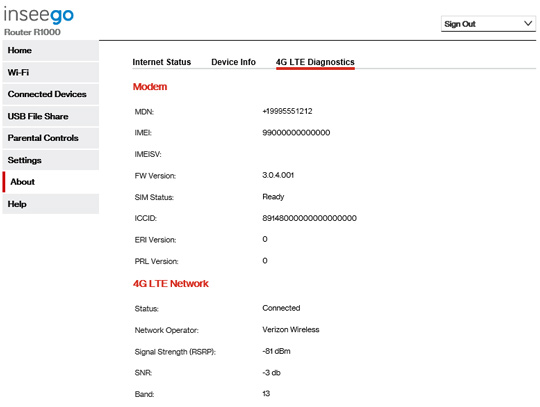Click the Sign Out dropdown arrow
The image size is (540, 407).
coord(528,23)
